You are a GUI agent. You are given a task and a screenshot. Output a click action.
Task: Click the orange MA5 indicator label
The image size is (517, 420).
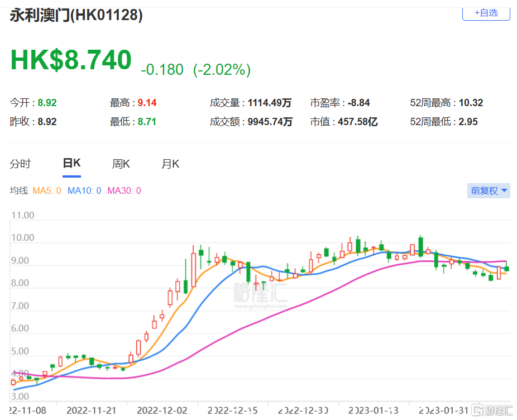tap(47, 190)
